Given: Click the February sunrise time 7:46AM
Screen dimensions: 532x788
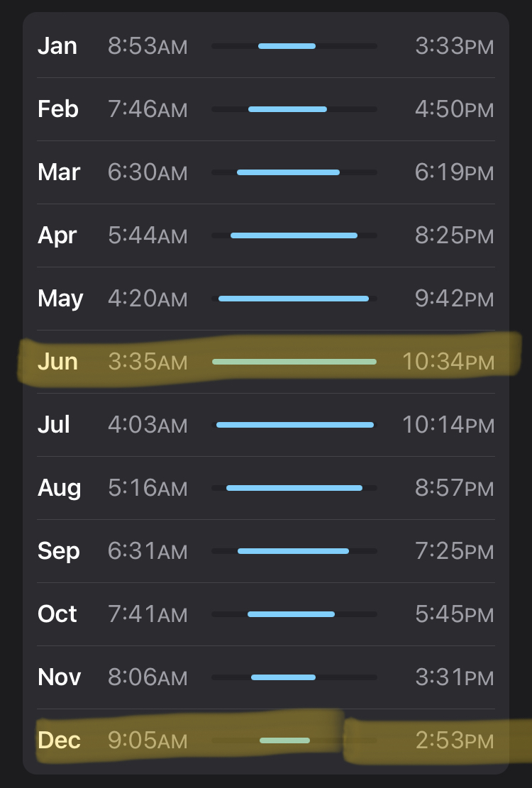Looking at the screenshot, I should (x=148, y=109).
